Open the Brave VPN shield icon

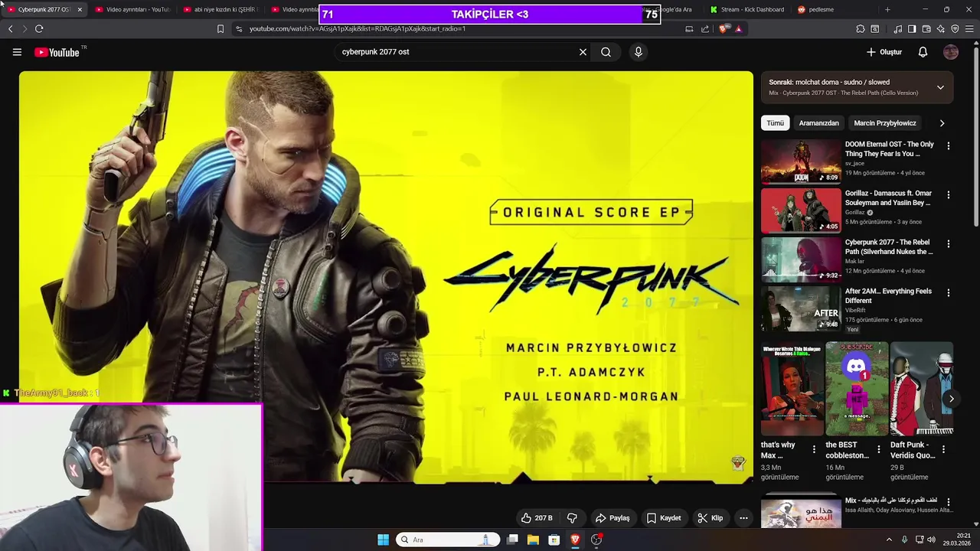[x=955, y=29]
